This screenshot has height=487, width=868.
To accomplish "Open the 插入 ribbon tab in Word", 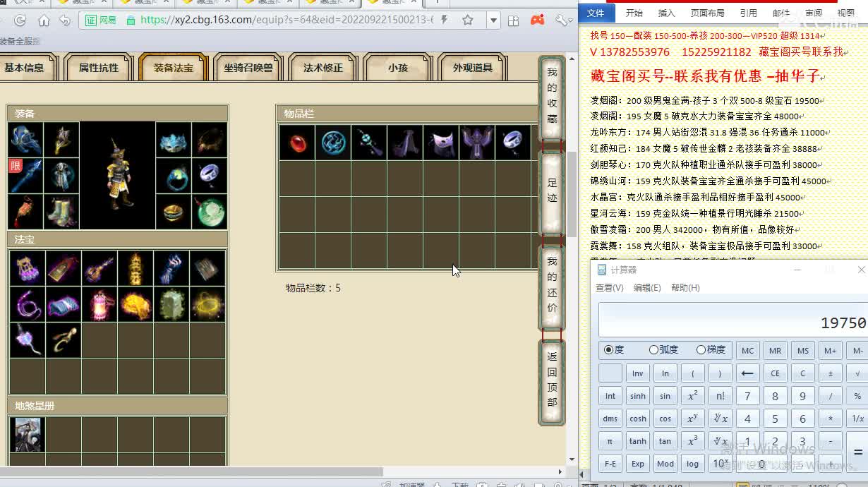I will pos(666,13).
